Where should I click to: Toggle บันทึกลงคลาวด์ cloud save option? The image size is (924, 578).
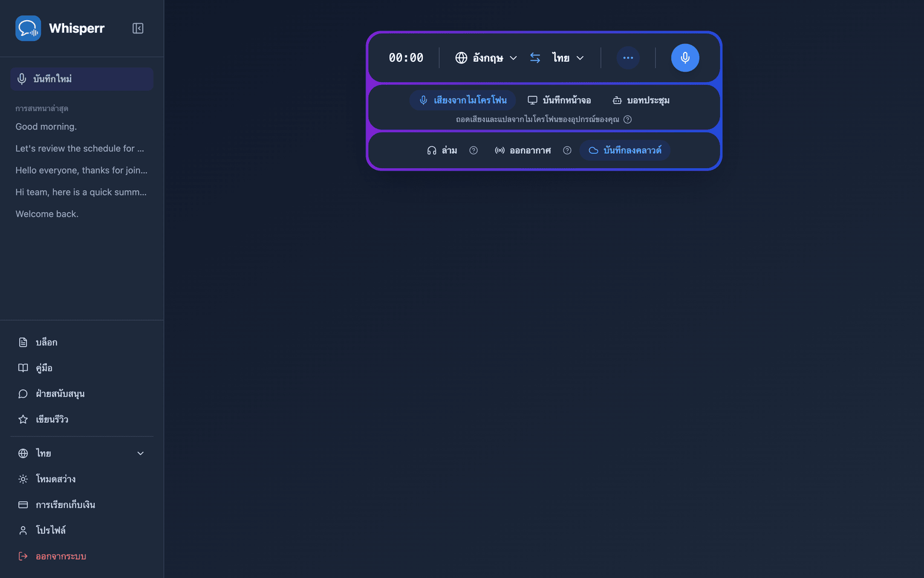point(625,150)
